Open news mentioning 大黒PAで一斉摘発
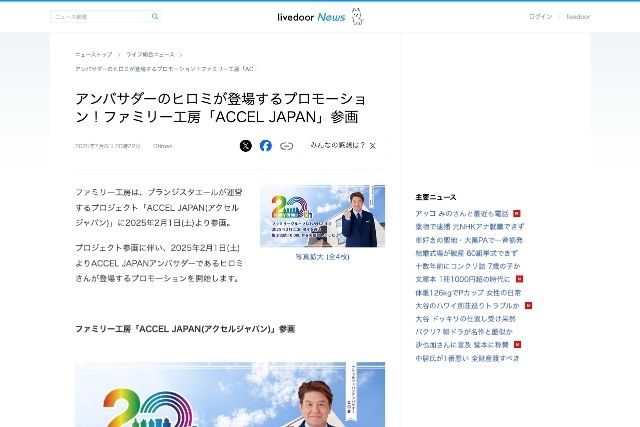 pos(469,240)
